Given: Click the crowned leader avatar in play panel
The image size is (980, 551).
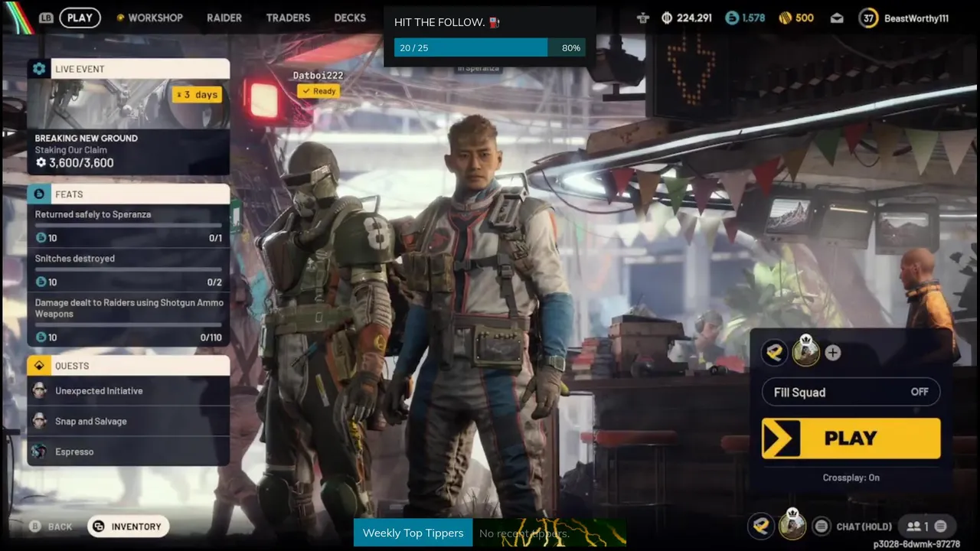Looking at the screenshot, I should [x=805, y=351].
